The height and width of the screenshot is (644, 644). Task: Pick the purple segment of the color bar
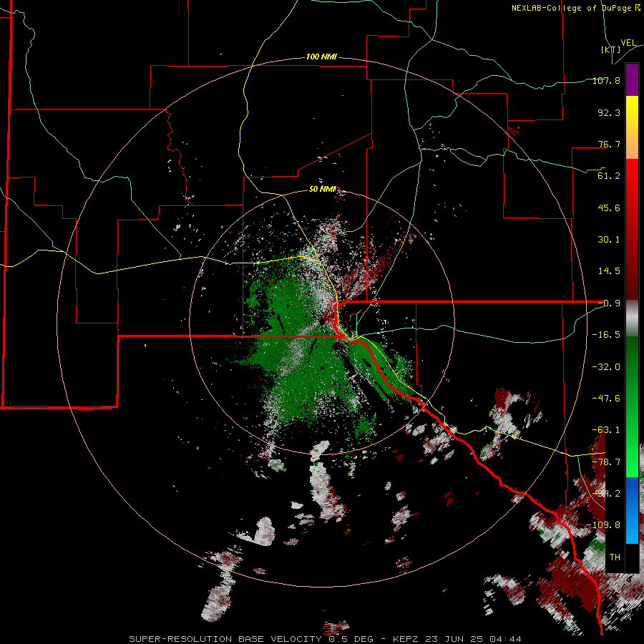point(632,79)
